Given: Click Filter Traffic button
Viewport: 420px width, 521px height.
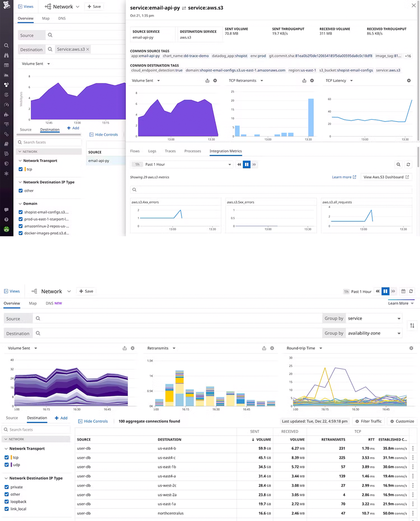Looking at the screenshot, I should 368,421.
